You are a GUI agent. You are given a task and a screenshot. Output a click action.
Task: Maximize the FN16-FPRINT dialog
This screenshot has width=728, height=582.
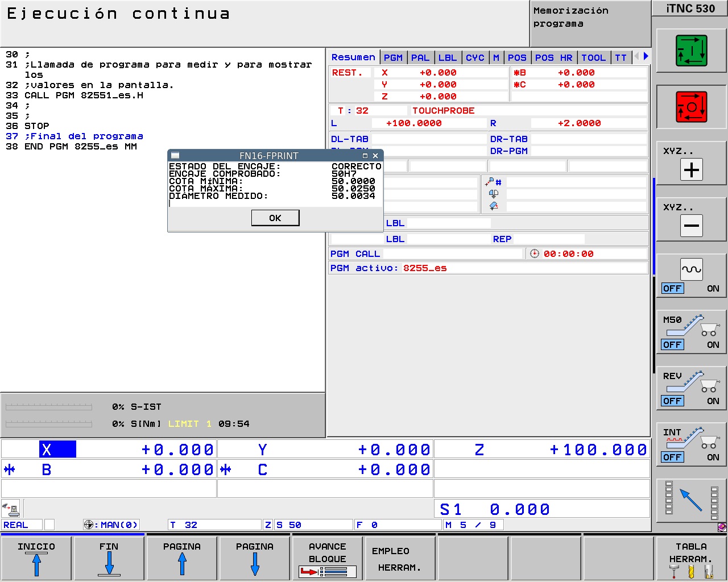tap(365, 155)
